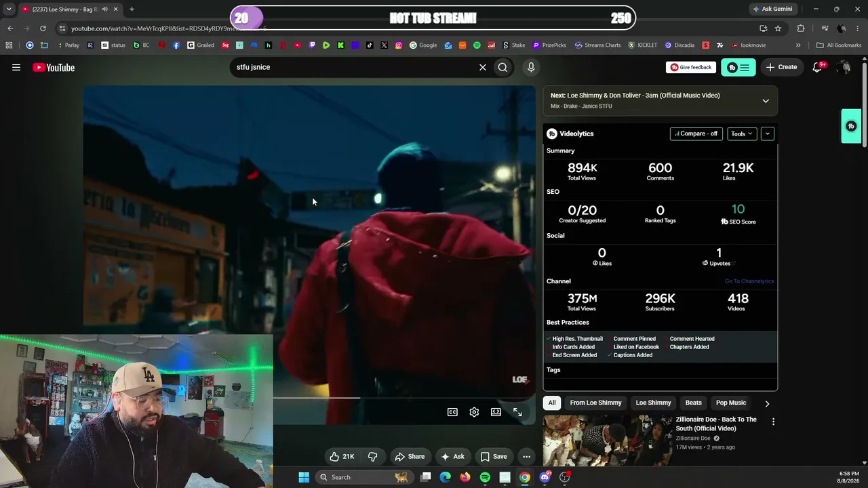Open the Stake bookmark

pos(514,45)
